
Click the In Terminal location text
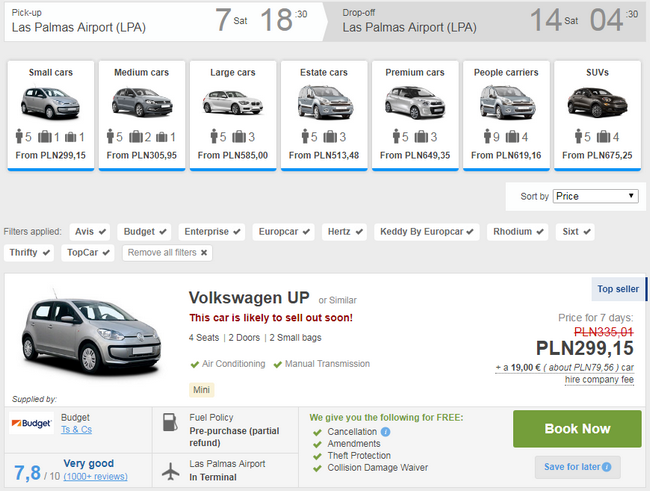[x=213, y=477]
